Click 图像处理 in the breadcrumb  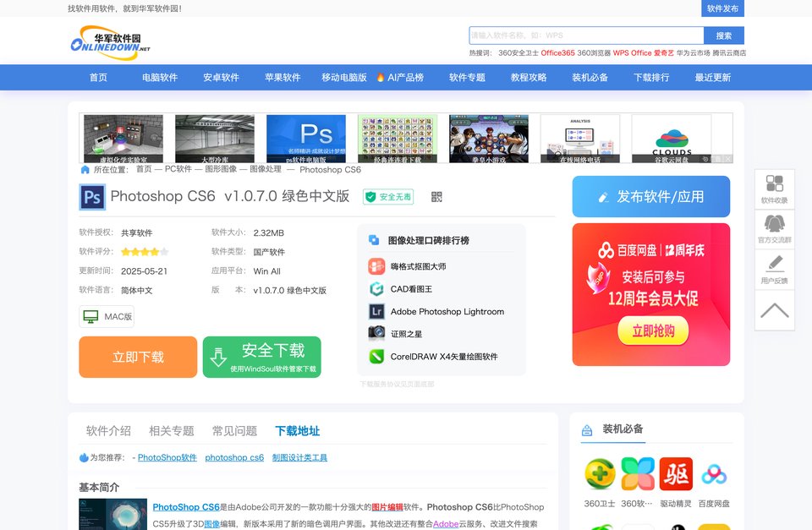tap(266, 169)
